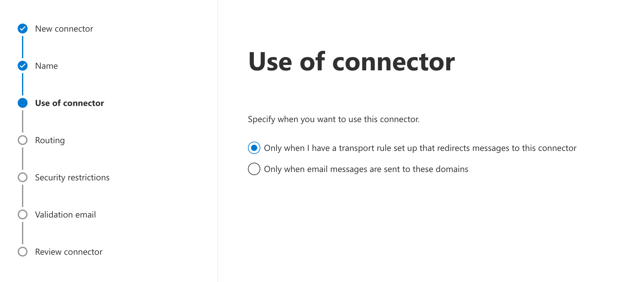
Task: Go back to the Name step
Action: coord(46,66)
